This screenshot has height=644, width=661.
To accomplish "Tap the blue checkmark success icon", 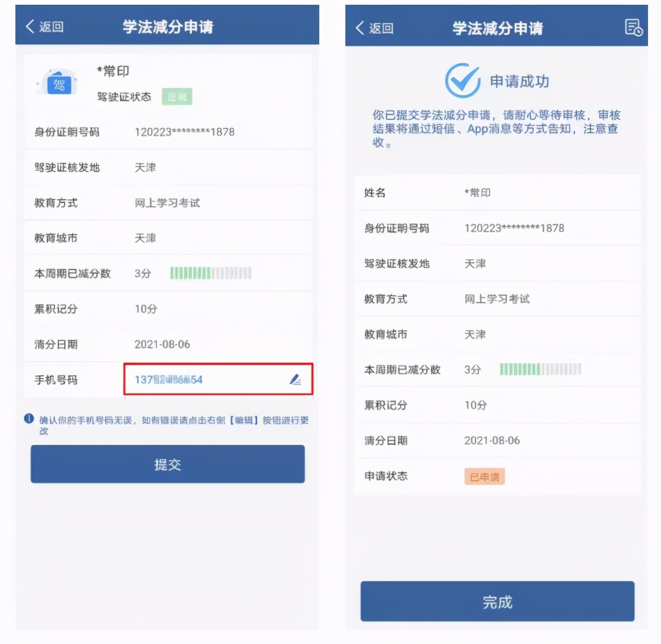I will tap(462, 80).
